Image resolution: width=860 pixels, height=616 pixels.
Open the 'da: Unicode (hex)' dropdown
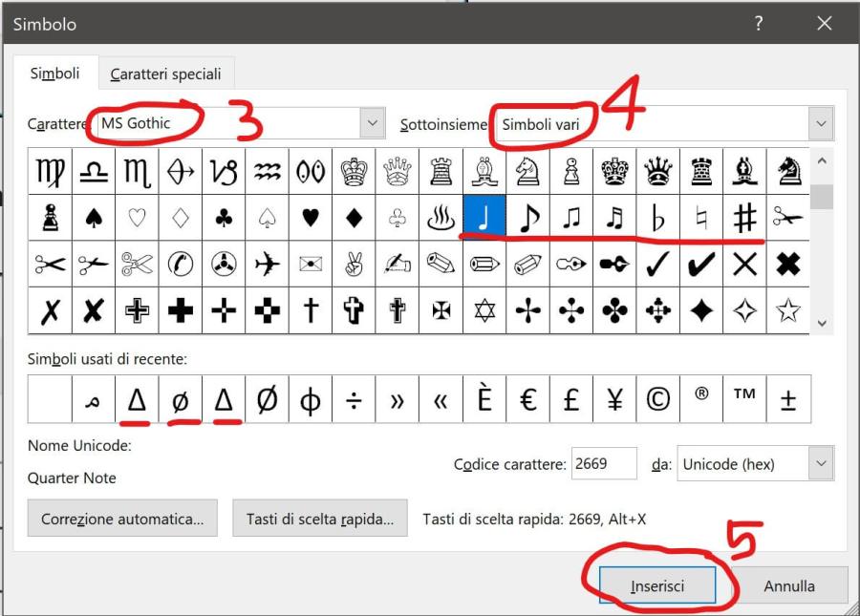[x=817, y=464]
